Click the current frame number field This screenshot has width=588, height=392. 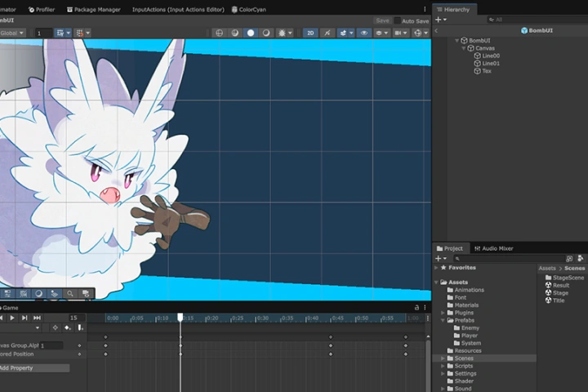pyautogui.click(x=77, y=318)
